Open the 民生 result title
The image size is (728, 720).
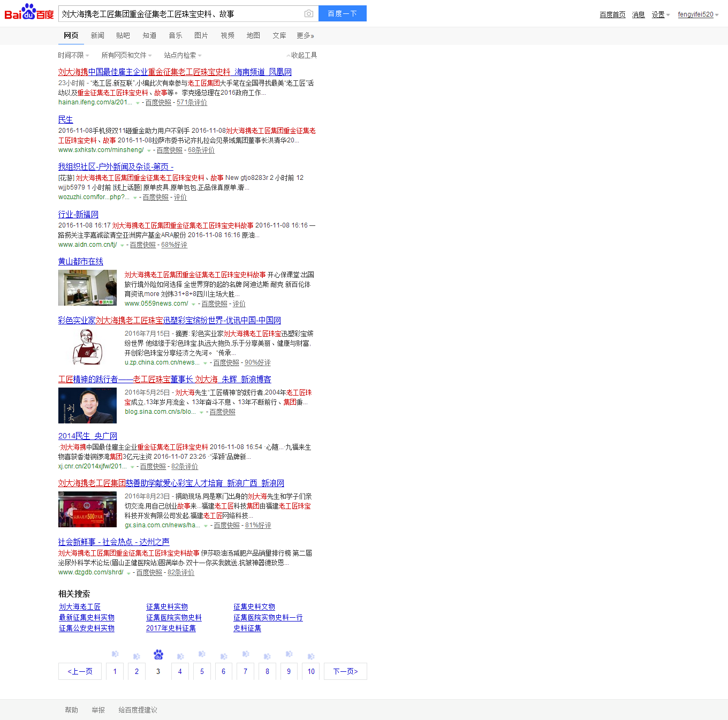pos(65,119)
